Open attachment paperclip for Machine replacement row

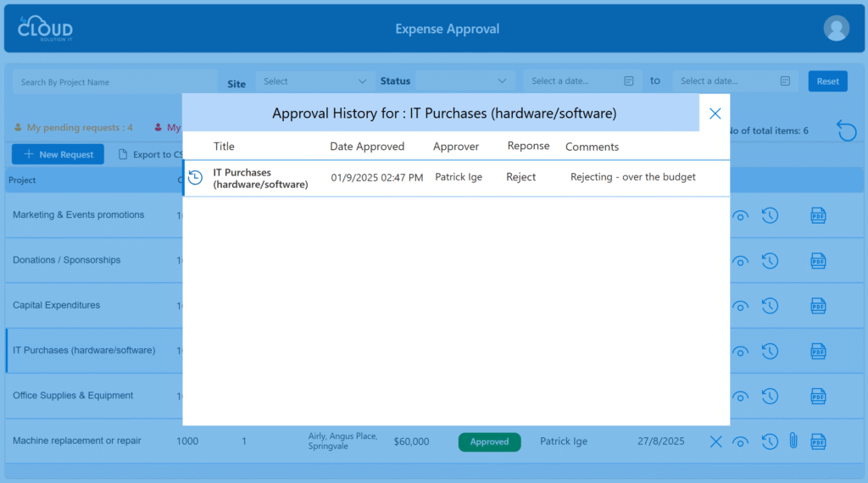pos(793,441)
